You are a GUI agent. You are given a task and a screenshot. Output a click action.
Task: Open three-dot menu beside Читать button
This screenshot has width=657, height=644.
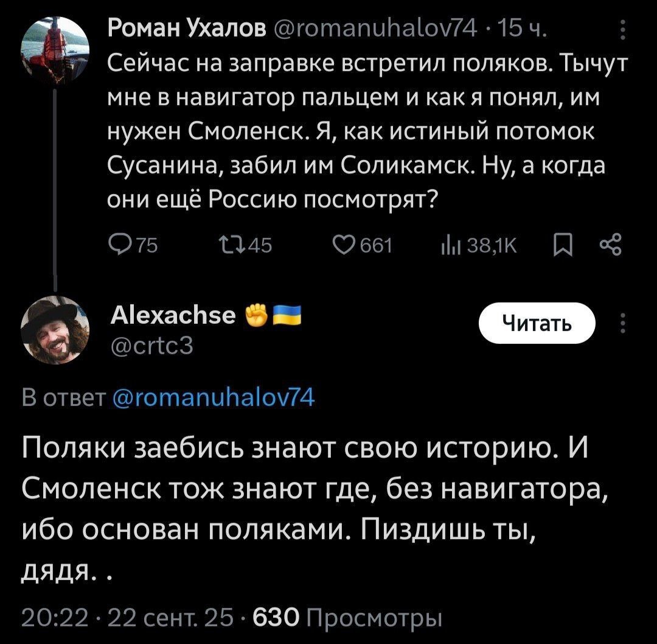click(620, 323)
